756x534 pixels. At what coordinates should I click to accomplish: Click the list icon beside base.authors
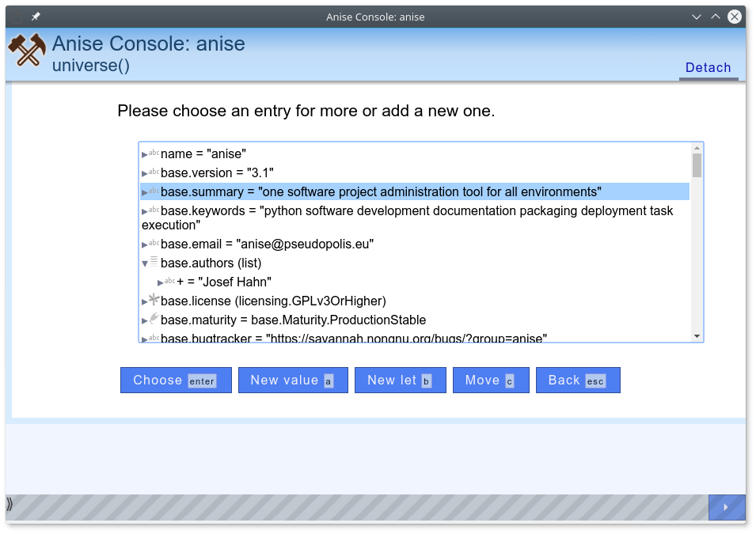pos(154,262)
